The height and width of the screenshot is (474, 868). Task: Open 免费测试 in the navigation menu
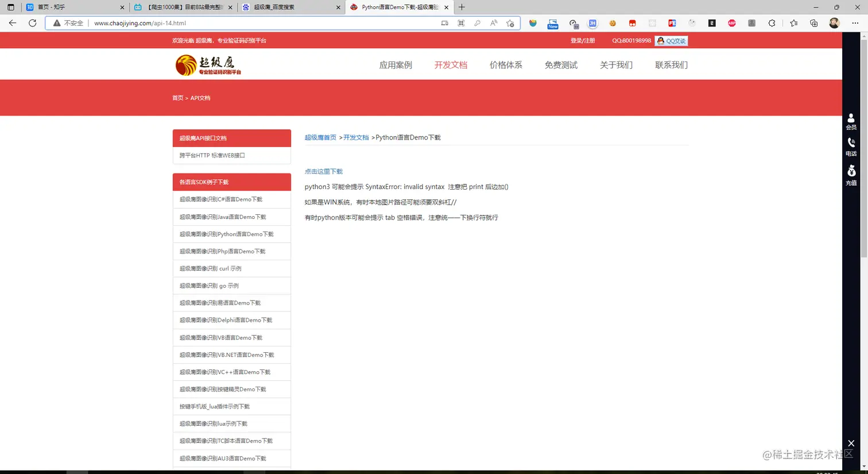click(561, 65)
